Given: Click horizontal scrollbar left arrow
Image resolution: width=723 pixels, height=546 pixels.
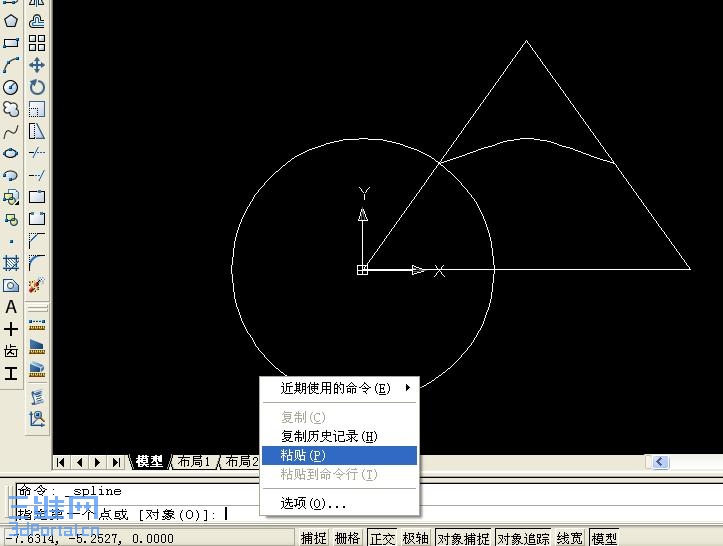Looking at the screenshot, I should 660,462.
